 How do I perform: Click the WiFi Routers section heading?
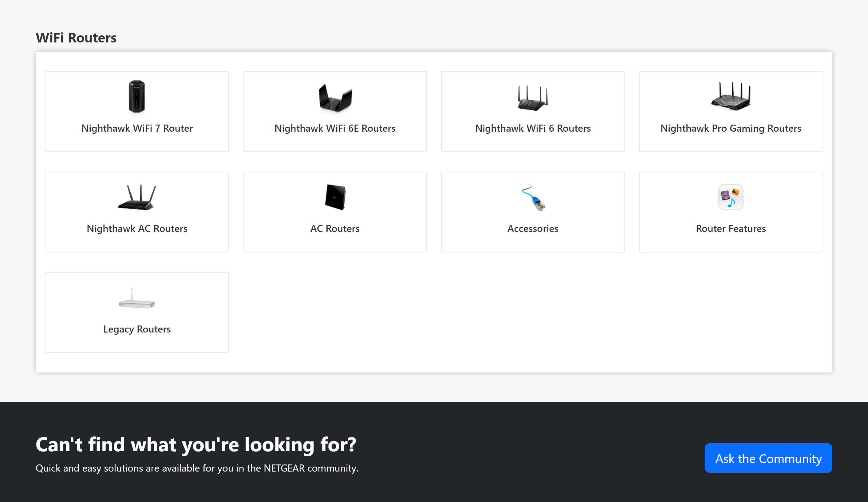(76, 38)
